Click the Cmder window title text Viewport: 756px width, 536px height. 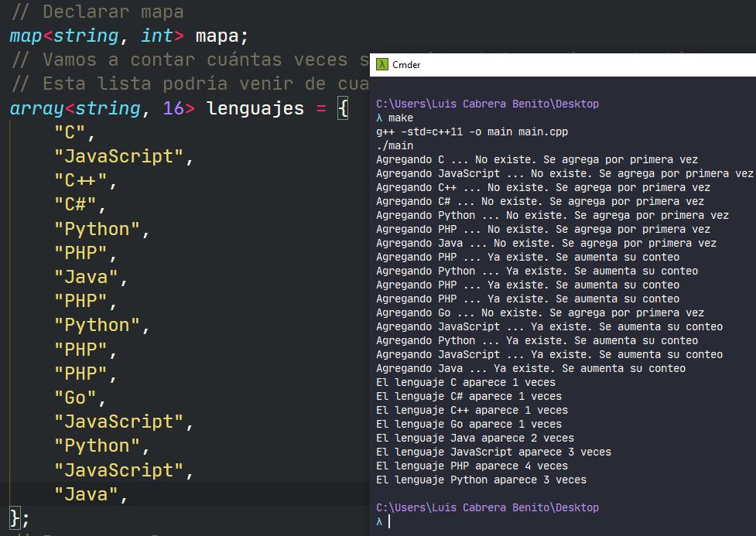pos(406,65)
